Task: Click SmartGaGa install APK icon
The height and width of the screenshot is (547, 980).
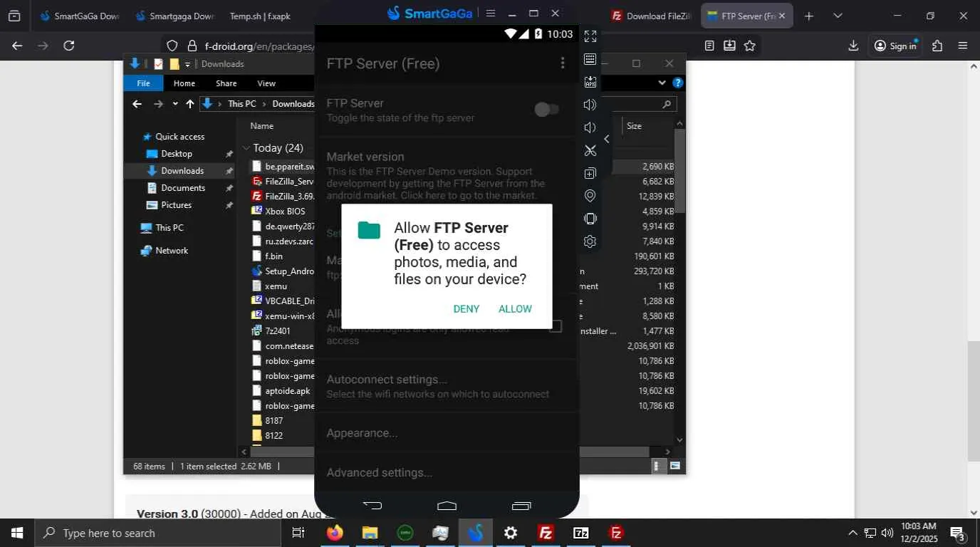Action: coord(590,82)
